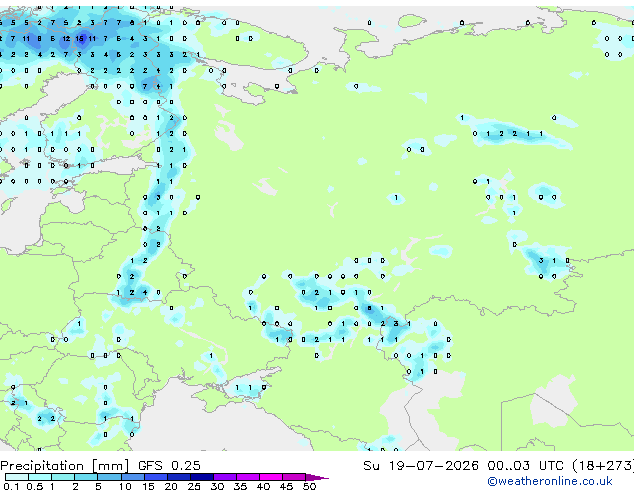
Task: Click the legend scale label '10'
Action: coord(125,486)
